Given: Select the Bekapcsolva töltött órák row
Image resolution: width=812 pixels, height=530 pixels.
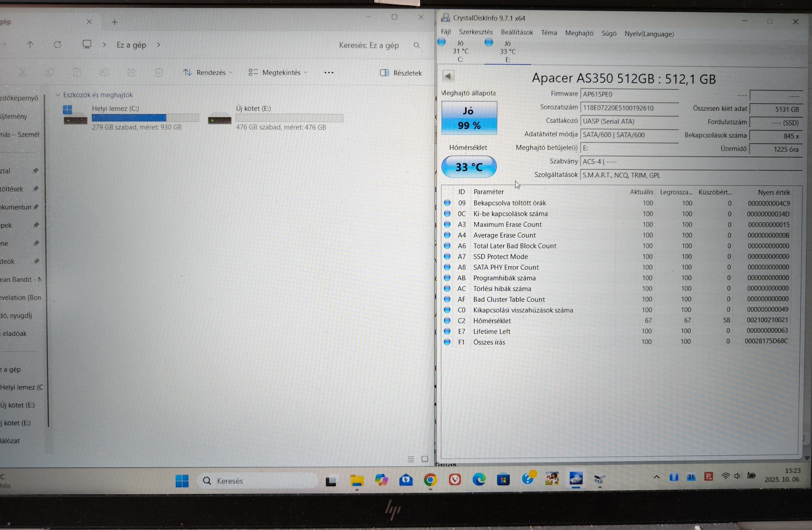Looking at the screenshot, I should point(617,203).
